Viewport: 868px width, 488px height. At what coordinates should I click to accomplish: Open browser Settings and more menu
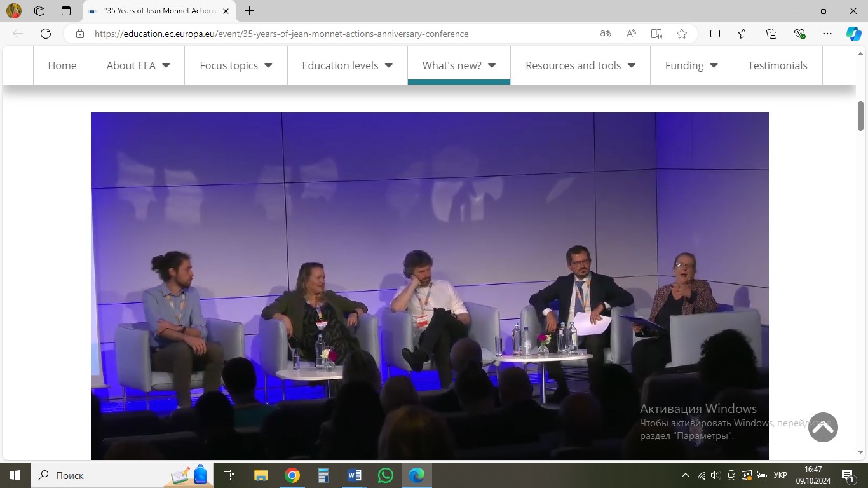(x=827, y=34)
